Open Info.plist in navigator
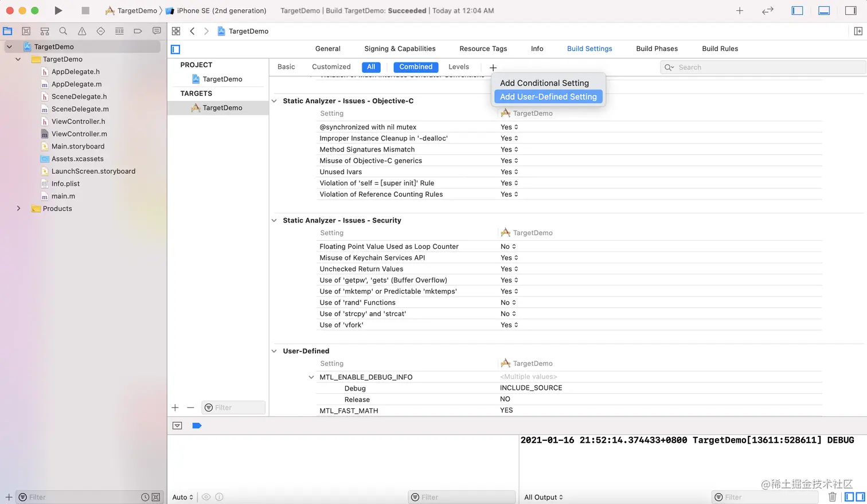The height and width of the screenshot is (504, 867). (x=60, y=184)
